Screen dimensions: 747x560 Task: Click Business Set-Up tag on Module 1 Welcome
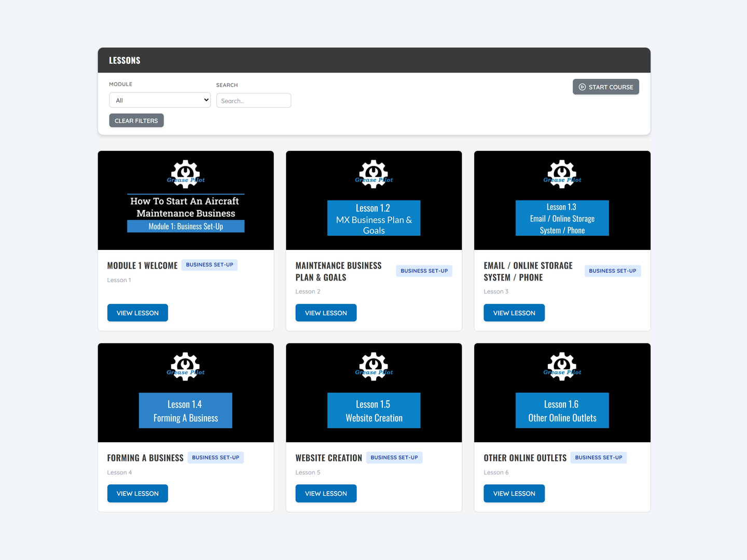210,265
